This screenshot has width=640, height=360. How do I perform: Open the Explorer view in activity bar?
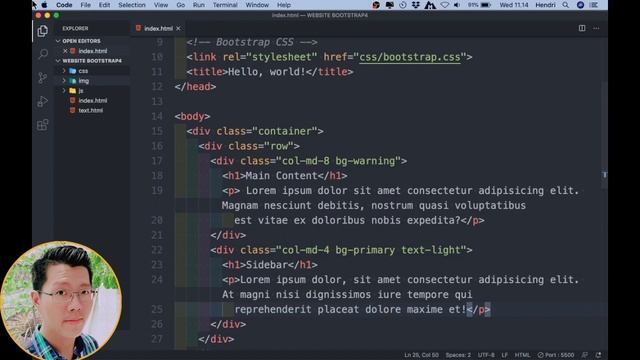click(x=42, y=31)
